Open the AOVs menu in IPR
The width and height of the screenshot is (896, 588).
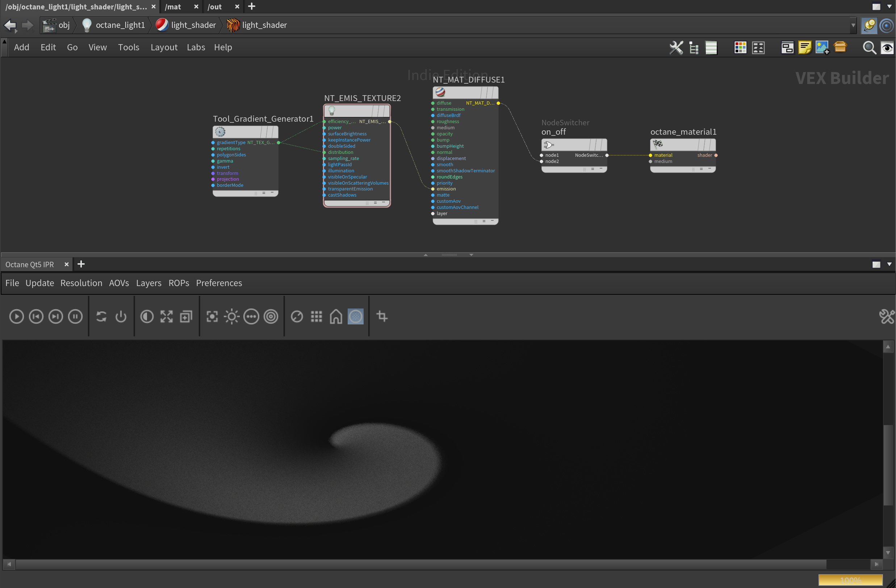click(118, 283)
